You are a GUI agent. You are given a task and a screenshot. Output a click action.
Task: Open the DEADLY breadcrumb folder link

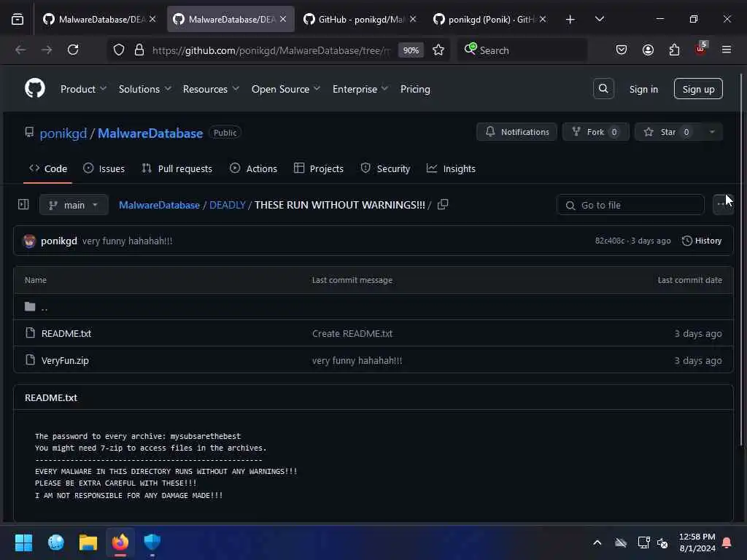228,205
